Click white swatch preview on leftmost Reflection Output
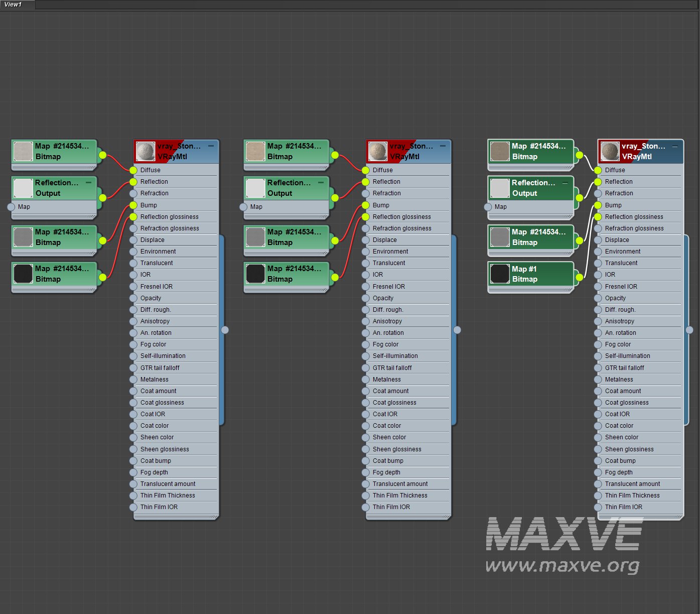700x614 pixels. (x=23, y=188)
